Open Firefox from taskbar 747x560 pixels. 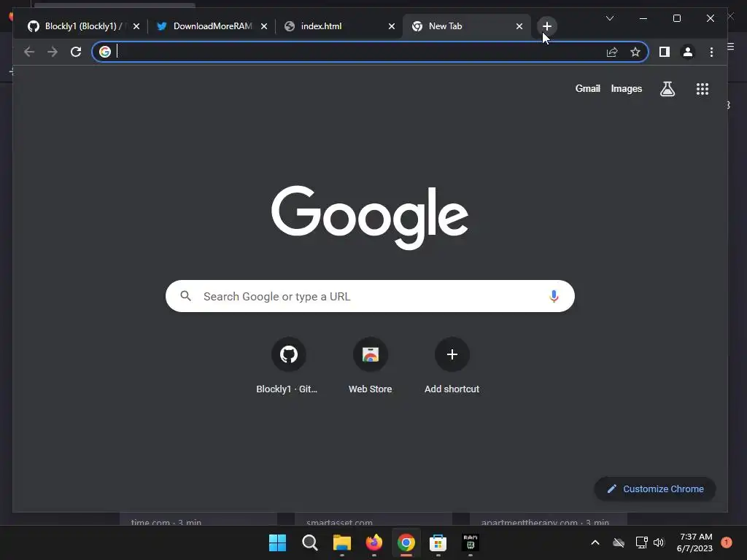pos(374,542)
